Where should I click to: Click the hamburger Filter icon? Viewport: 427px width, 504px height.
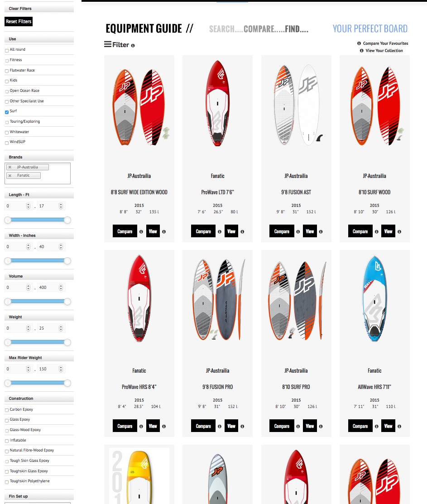pyautogui.click(x=108, y=44)
